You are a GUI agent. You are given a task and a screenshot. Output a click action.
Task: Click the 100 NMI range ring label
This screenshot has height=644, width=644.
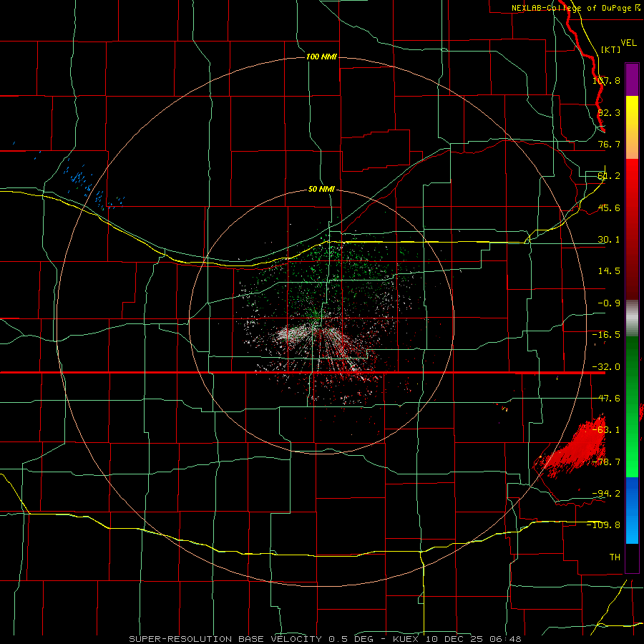[321, 57]
